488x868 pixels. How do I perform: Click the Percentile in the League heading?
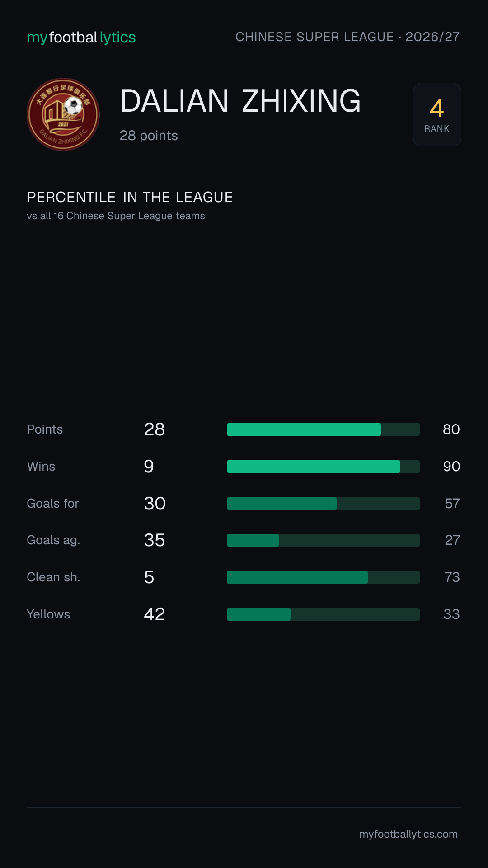(130, 198)
